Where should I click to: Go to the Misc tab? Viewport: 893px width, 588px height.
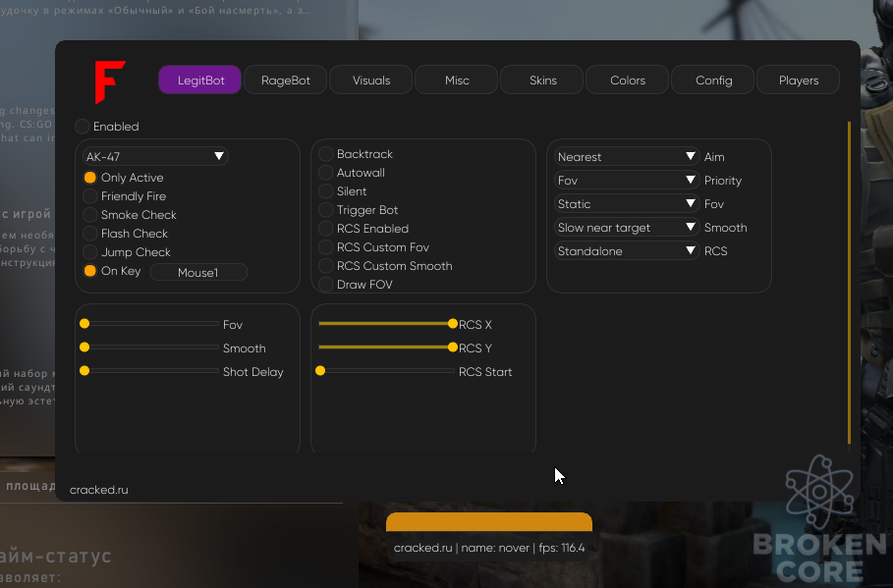click(x=456, y=80)
